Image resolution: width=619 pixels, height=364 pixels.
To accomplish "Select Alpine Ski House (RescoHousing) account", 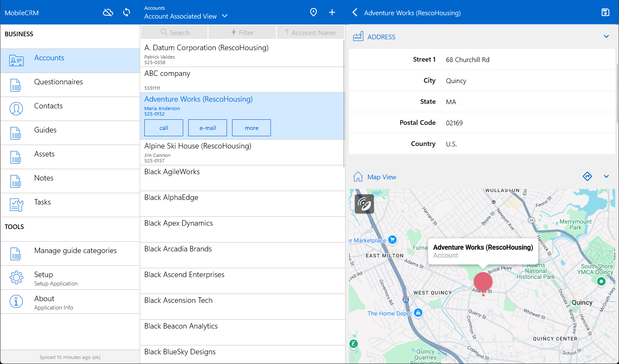I will (242, 152).
